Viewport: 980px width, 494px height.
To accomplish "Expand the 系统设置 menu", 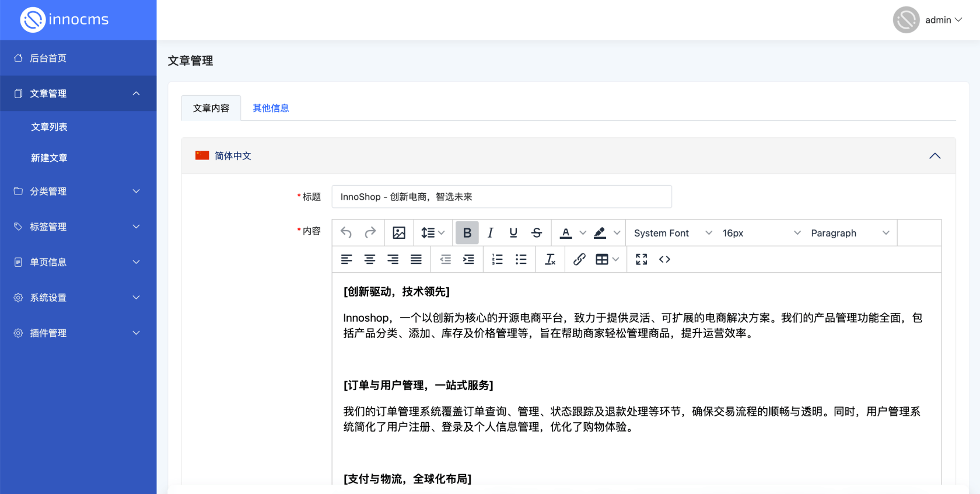I will pyautogui.click(x=78, y=297).
